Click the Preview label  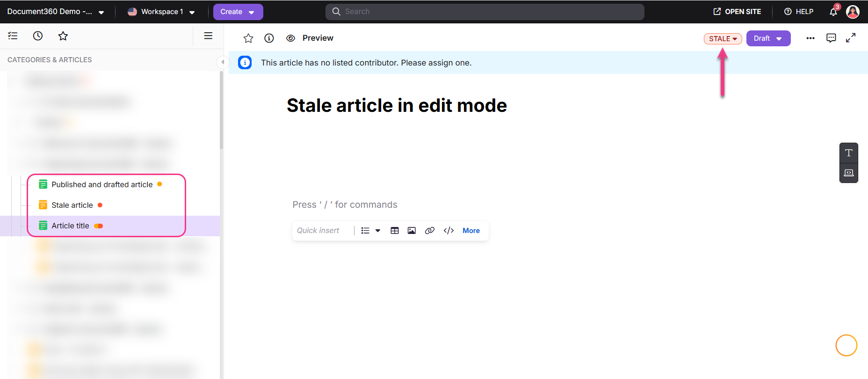click(318, 38)
